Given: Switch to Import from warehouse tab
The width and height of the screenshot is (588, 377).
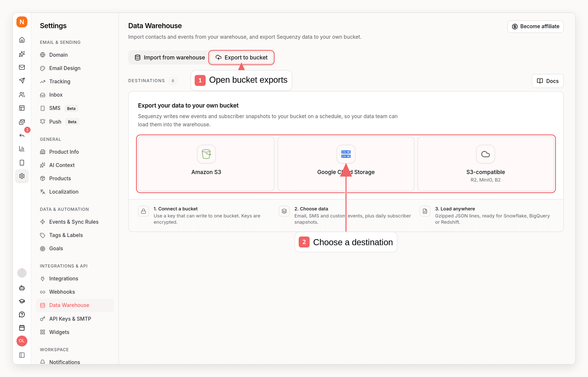Looking at the screenshot, I should coord(170,58).
